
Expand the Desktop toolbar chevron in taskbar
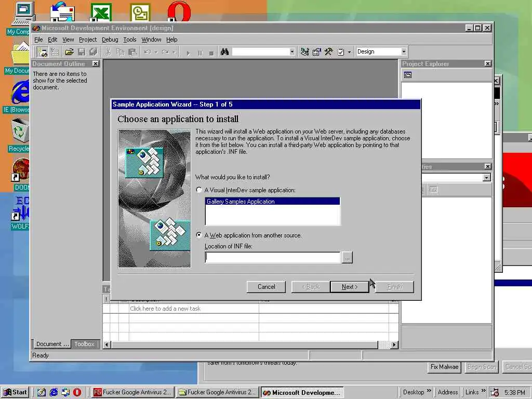pos(429,391)
